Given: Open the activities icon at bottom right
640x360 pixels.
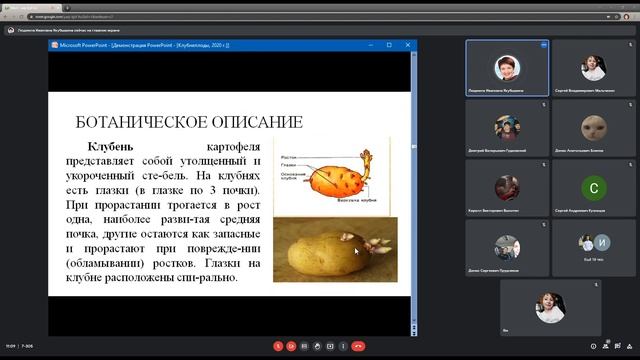Looking at the screenshot, I should [630, 346].
